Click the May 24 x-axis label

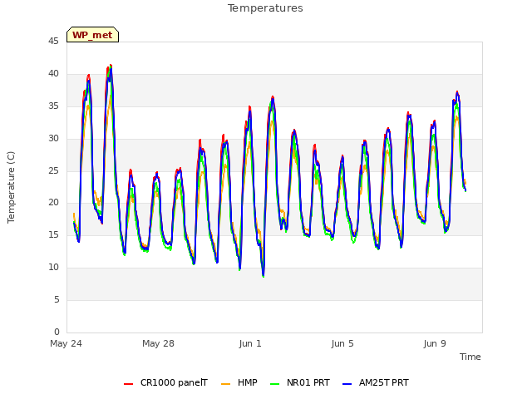point(66,343)
